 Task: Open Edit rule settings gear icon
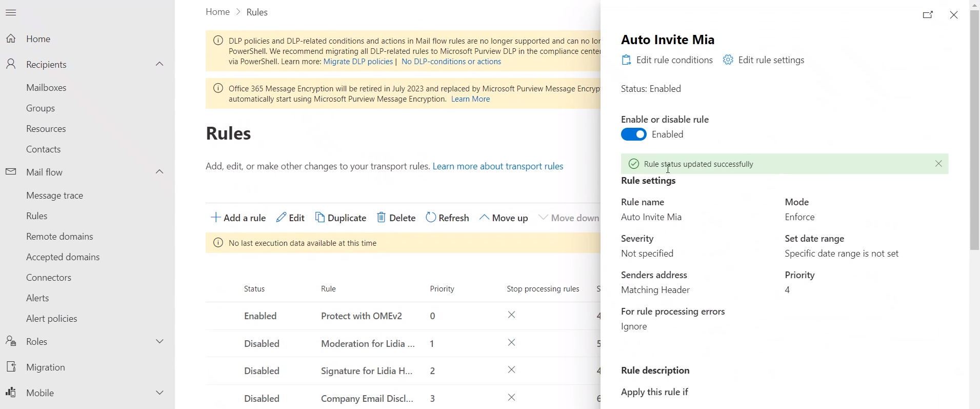[x=728, y=60]
